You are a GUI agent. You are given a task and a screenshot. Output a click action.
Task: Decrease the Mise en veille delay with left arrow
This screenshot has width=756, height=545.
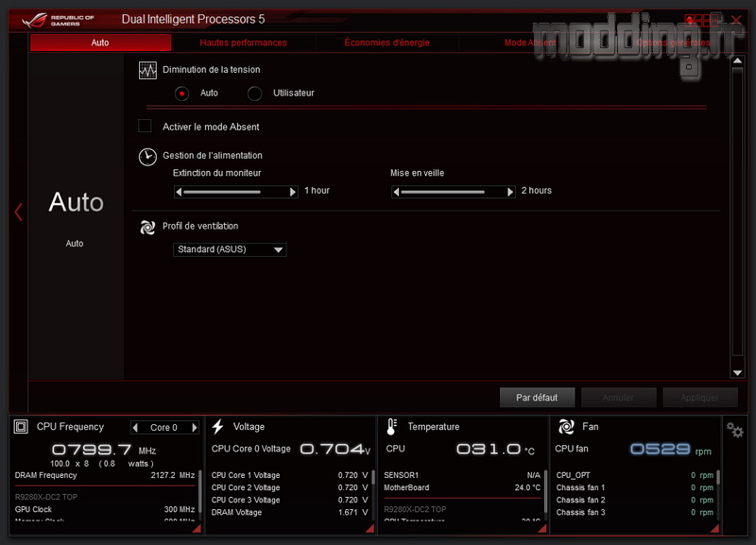click(x=396, y=192)
